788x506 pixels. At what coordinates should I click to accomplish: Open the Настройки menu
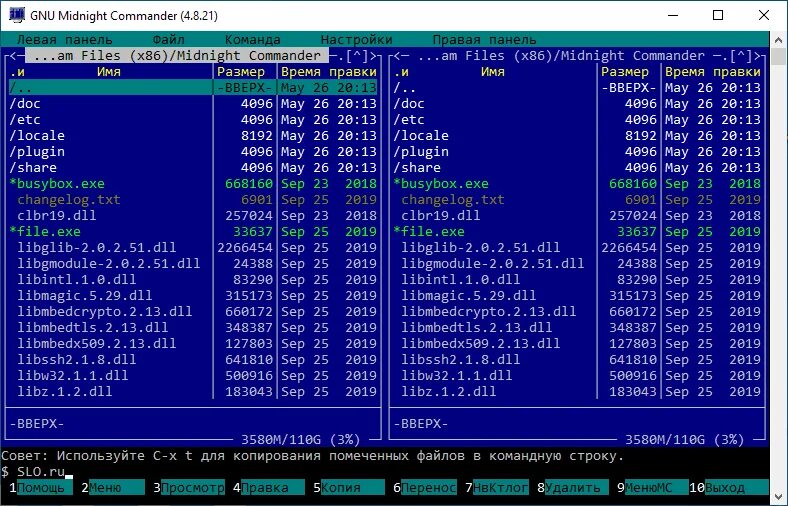coord(357,39)
